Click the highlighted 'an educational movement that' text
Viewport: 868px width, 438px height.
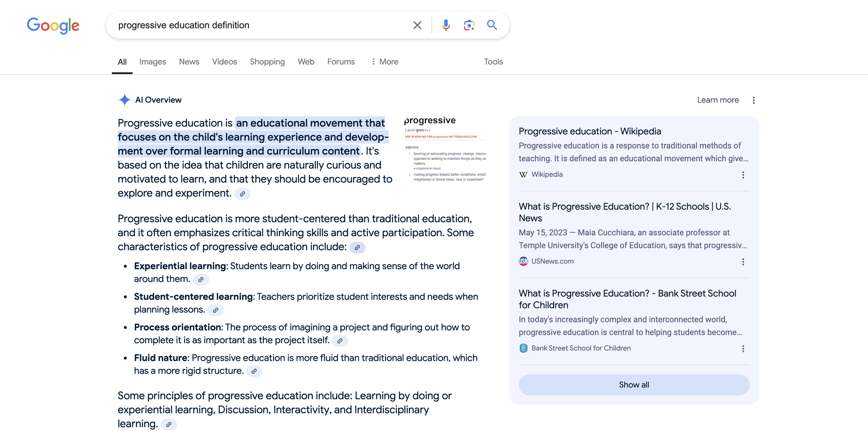pos(310,123)
